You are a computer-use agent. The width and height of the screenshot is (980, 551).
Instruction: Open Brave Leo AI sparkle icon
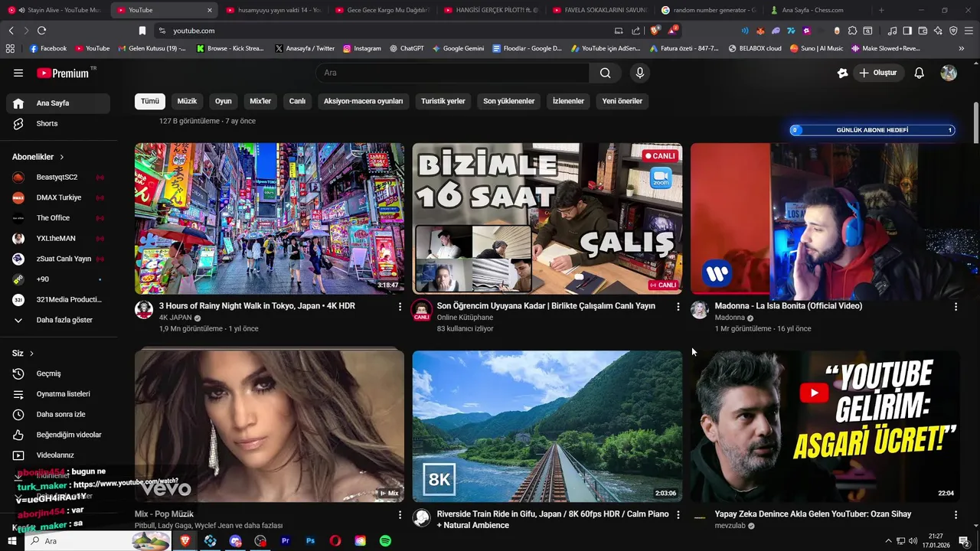pyautogui.click(x=938, y=31)
